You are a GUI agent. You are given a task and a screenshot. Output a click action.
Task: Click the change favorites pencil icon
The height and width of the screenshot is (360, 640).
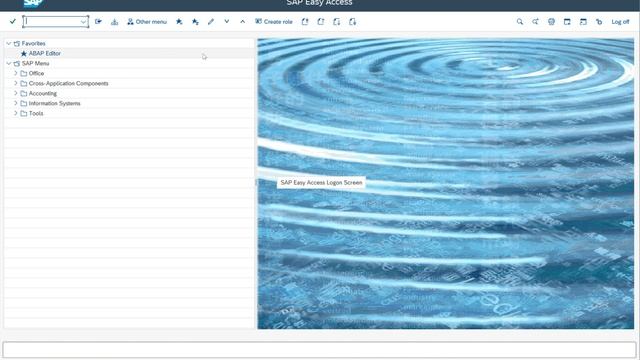(x=211, y=22)
